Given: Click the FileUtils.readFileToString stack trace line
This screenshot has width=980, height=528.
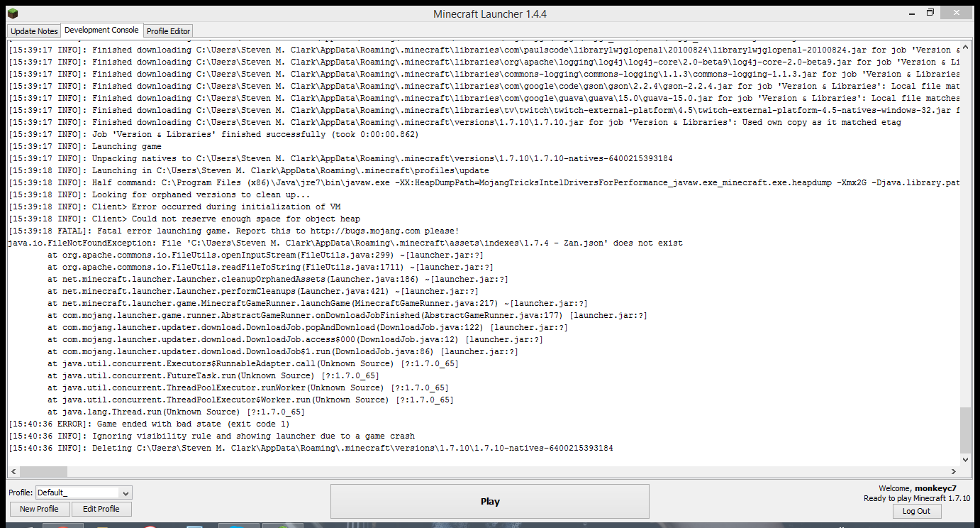Looking at the screenshot, I should click(x=270, y=267).
